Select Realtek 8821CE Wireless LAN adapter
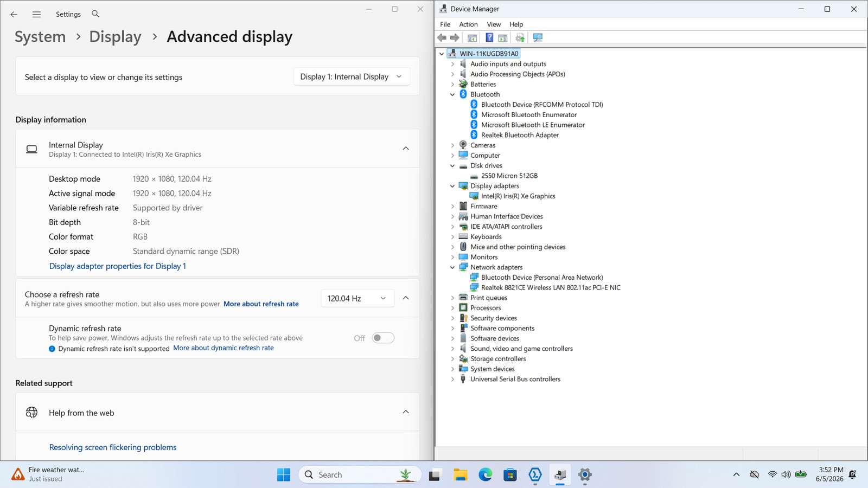Screen dimensions: 868x488 (x=551, y=288)
